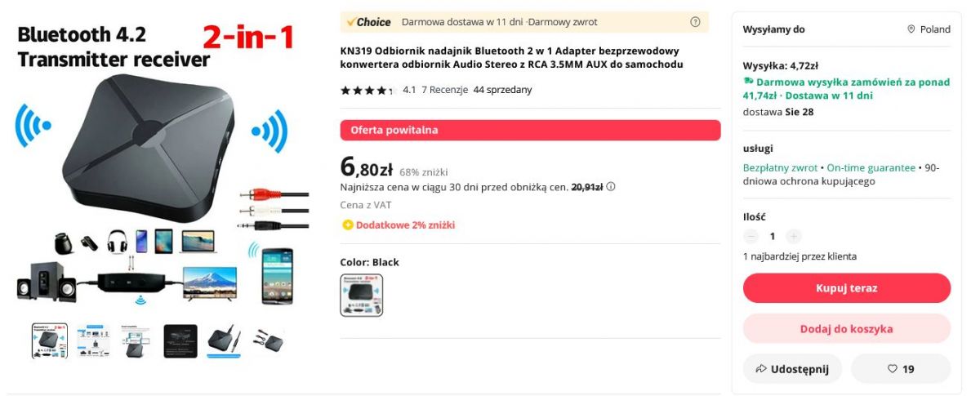
Task: Click the question mark help icon in Choice bar
Action: [x=695, y=22]
